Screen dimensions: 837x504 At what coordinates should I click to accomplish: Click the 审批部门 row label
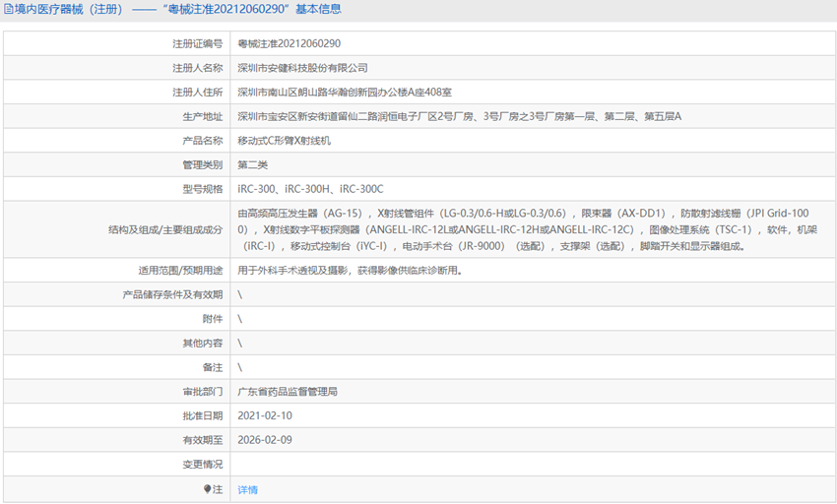click(x=202, y=392)
